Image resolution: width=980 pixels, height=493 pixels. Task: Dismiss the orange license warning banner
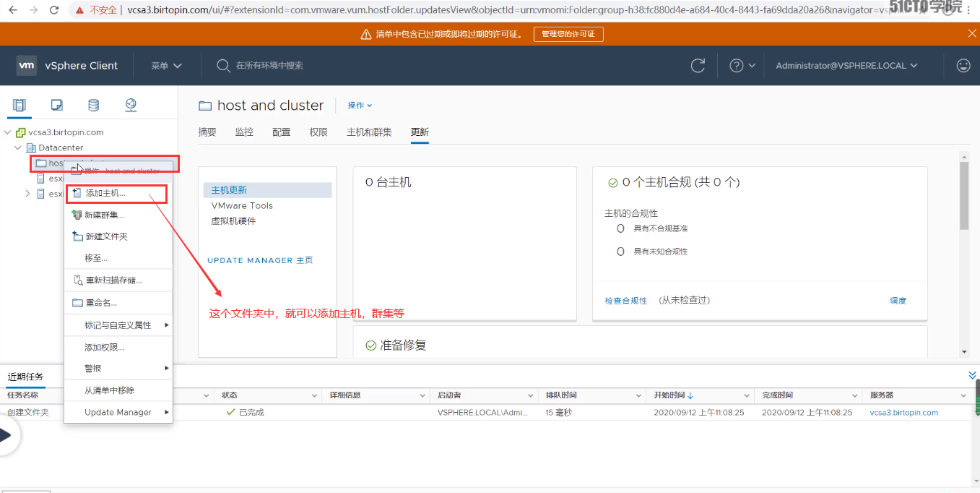tap(972, 33)
